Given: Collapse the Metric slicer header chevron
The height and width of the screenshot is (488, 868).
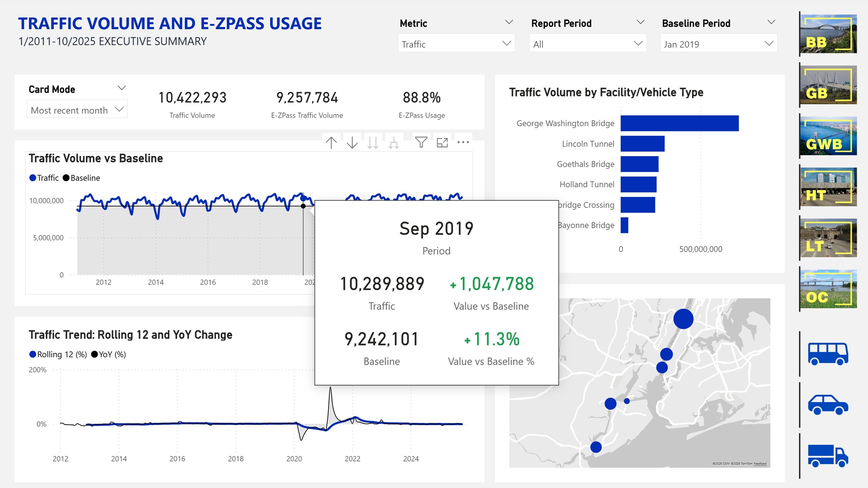Looking at the screenshot, I should coord(509,22).
